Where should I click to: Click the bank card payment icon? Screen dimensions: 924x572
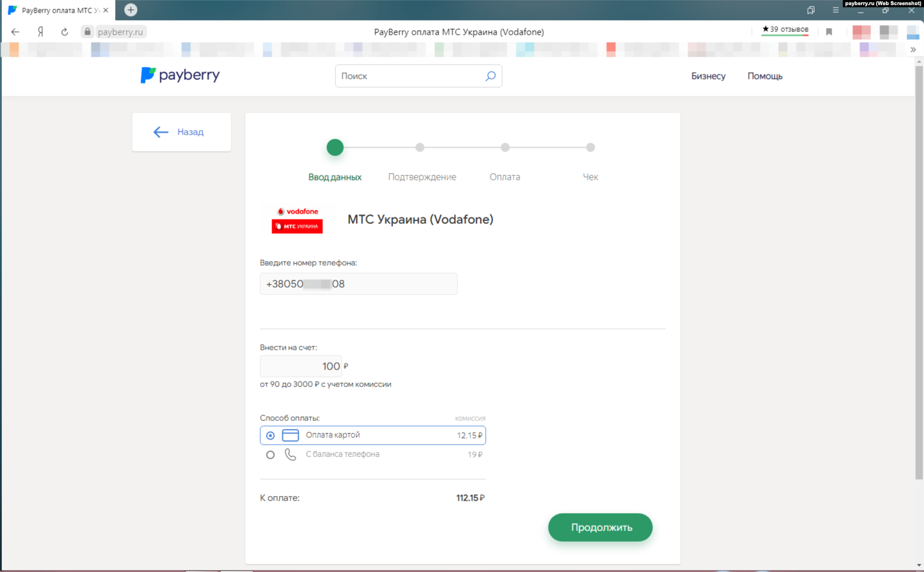pos(290,436)
